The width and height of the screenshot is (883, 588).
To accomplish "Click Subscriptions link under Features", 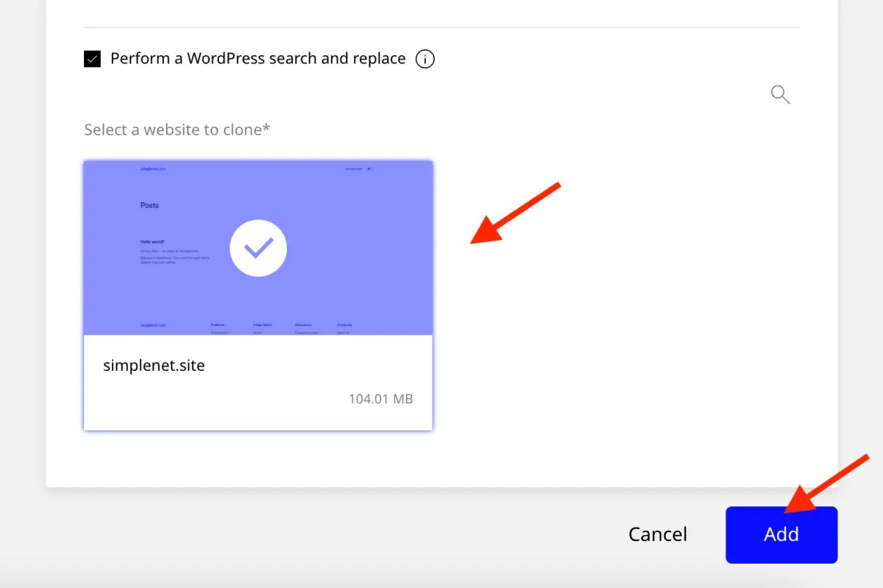I will click(219, 331).
